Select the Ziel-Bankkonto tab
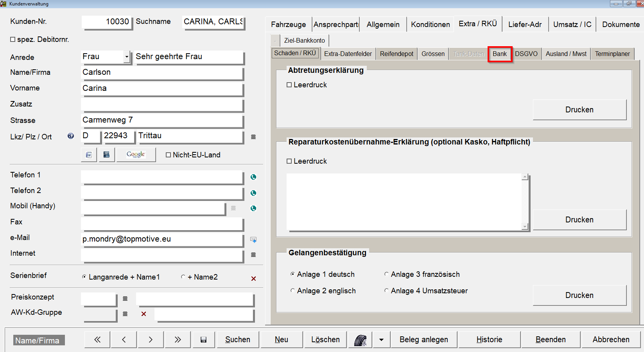 click(x=305, y=40)
